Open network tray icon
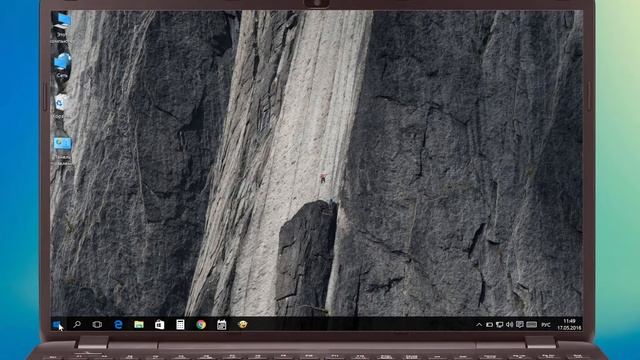This screenshot has height=360, width=640. (499, 325)
